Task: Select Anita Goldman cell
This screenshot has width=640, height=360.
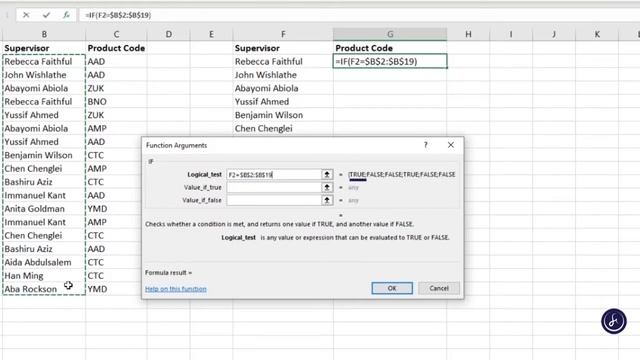Action: 44,209
